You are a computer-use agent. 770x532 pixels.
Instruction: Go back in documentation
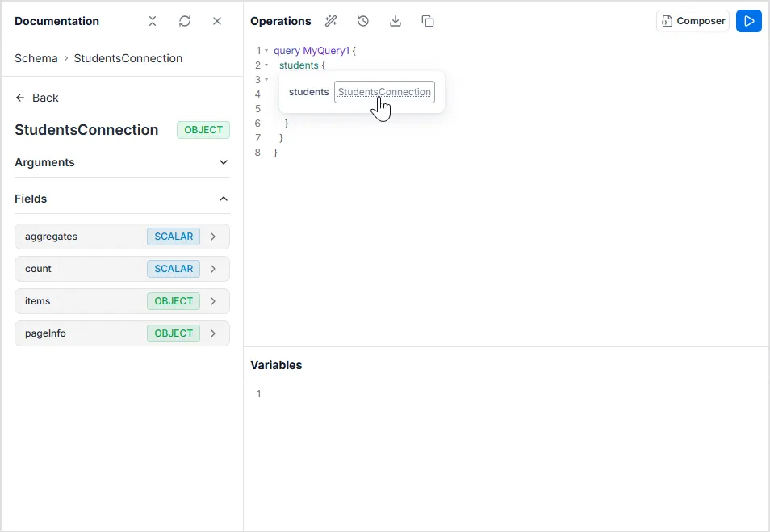point(37,98)
